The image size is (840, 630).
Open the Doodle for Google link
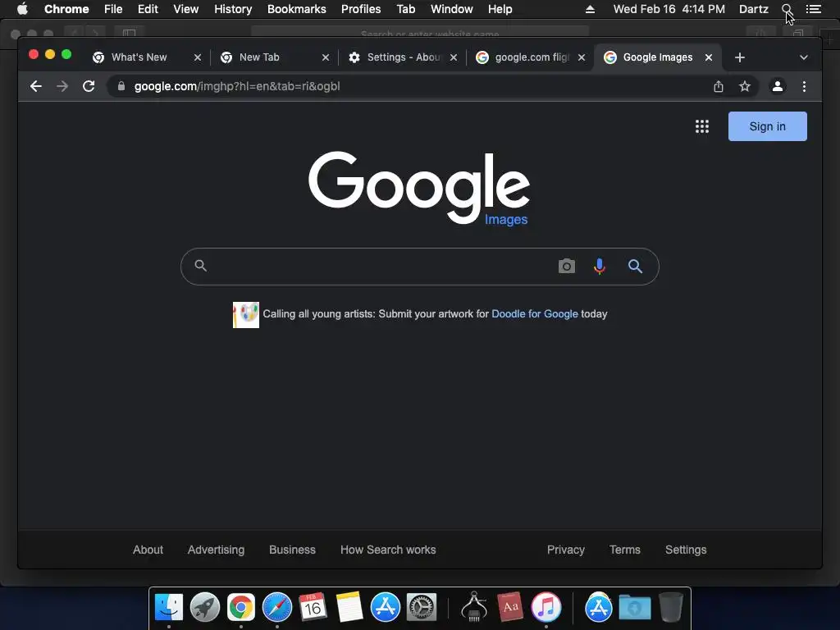pyautogui.click(x=535, y=314)
